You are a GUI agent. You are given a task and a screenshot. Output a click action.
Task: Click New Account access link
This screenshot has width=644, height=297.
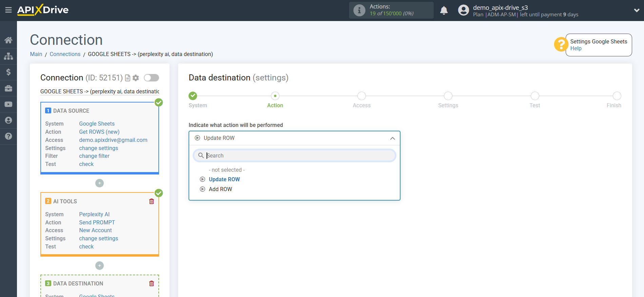click(95, 230)
